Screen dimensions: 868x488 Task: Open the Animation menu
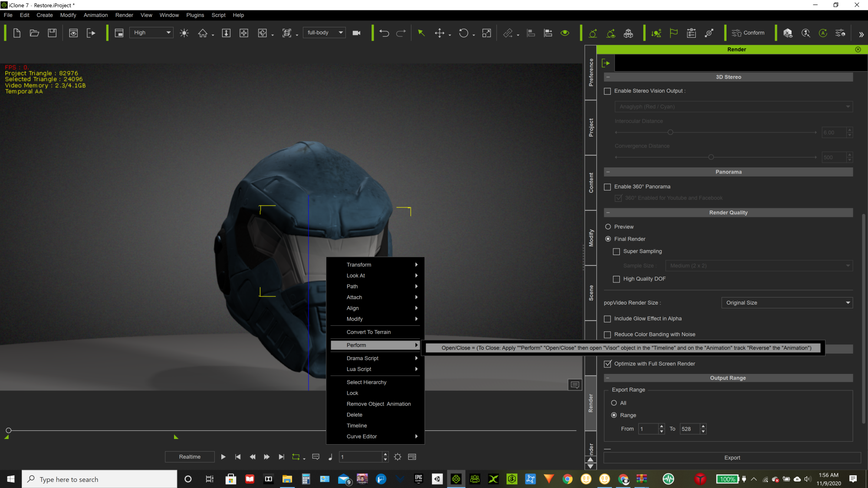(95, 15)
